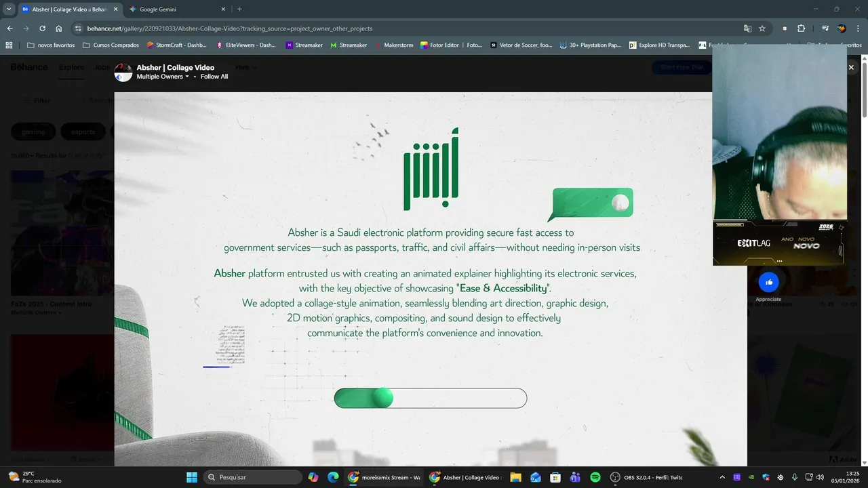Open File Explorer from taskbar

pos(515,477)
